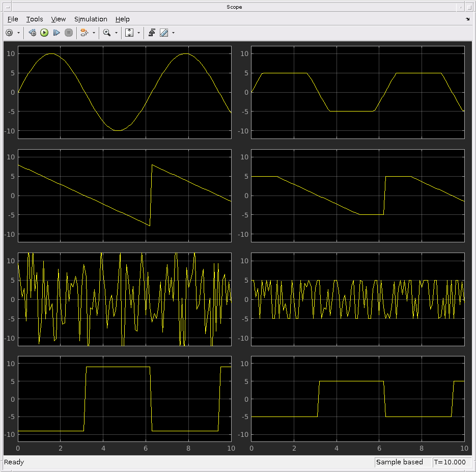Viewport: 476px width, 472px height.
Task: Expand the Zoom tool dropdown arrow
Action: pyautogui.click(x=116, y=33)
